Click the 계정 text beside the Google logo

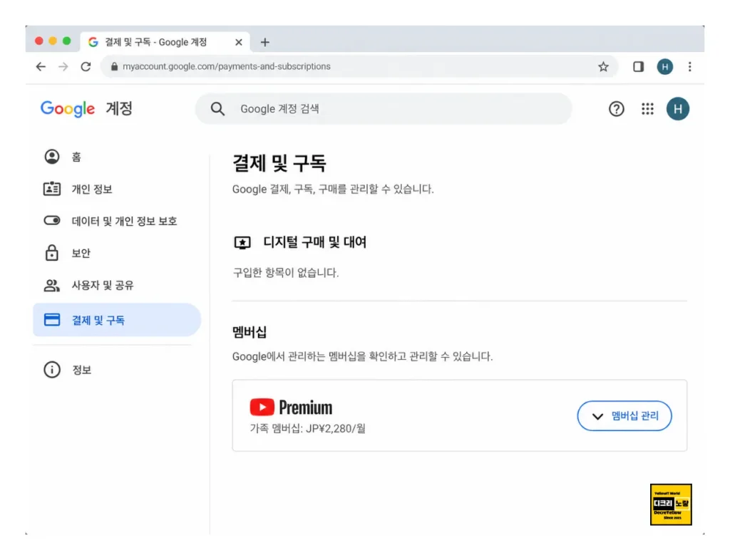coord(119,108)
